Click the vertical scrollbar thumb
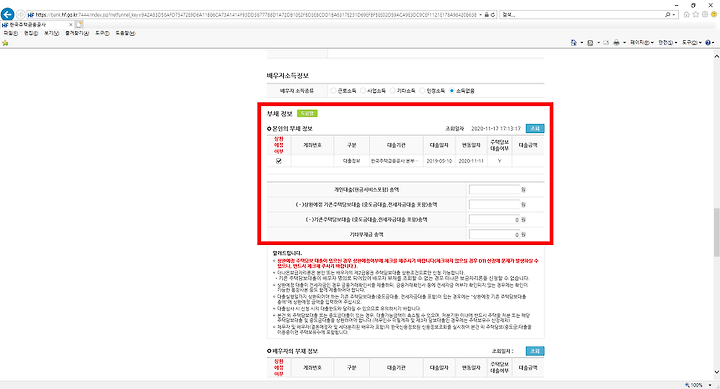Screen dimensions: 720x389 [x=716, y=232]
